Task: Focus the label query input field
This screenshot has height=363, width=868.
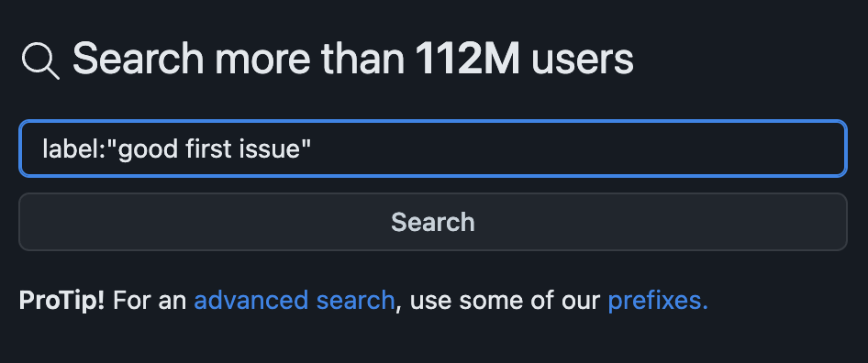Action: pos(433,148)
